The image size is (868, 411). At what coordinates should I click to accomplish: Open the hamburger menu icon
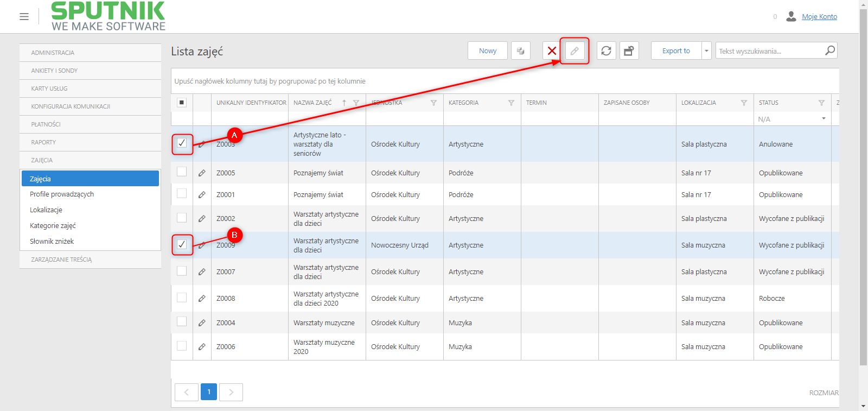(x=24, y=17)
